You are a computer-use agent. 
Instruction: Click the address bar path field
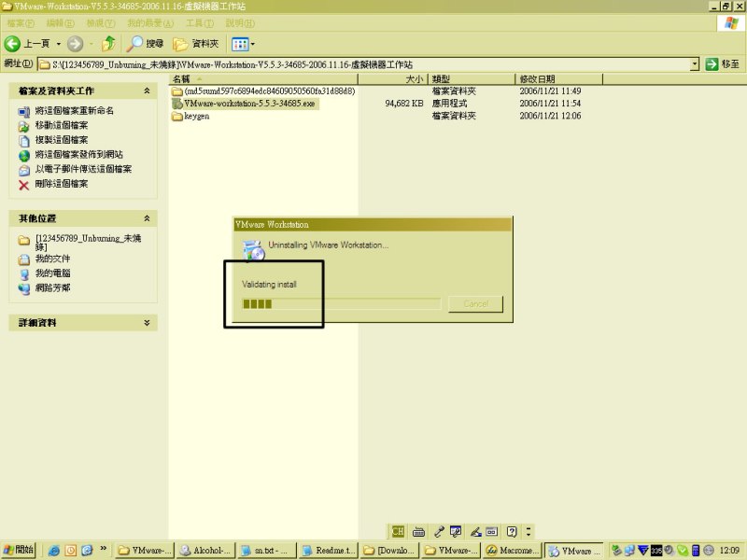(x=364, y=64)
